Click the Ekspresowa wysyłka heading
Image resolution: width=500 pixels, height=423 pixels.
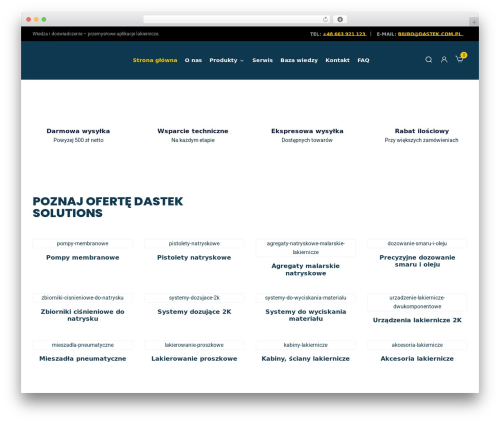(307, 131)
